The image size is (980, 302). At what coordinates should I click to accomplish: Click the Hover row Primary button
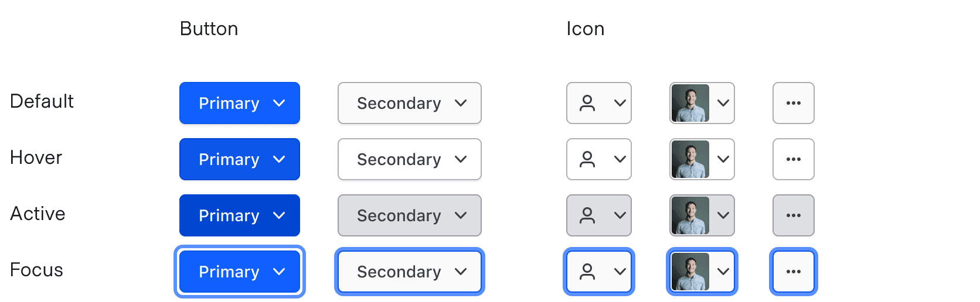point(239,159)
